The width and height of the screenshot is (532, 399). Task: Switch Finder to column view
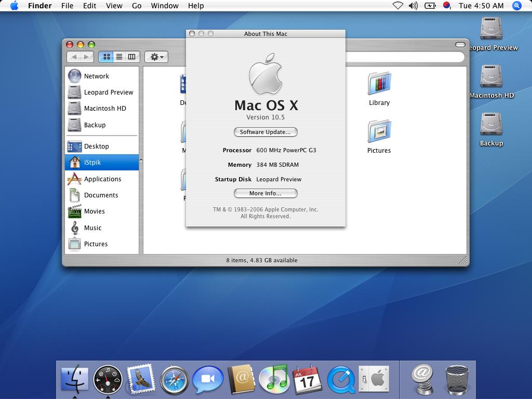pyautogui.click(x=132, y=57)
